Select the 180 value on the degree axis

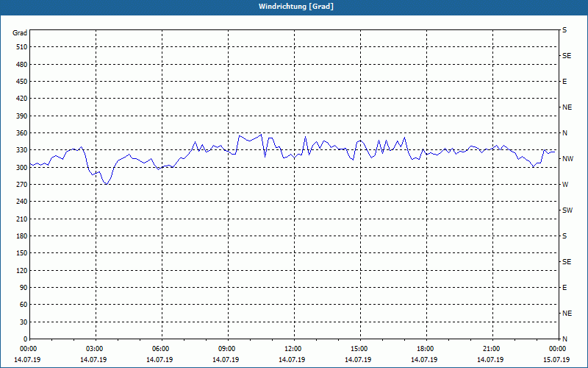22,236
